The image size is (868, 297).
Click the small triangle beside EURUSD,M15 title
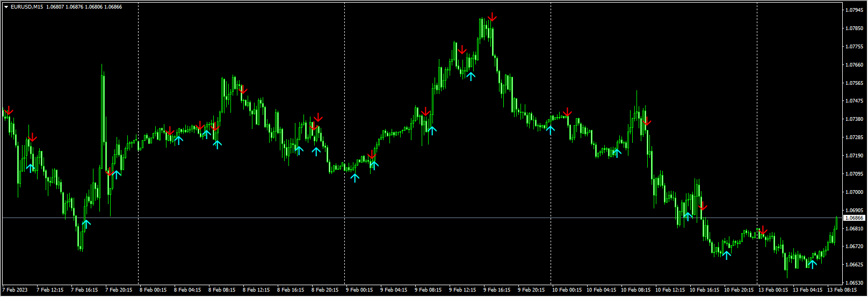point(6,7)
